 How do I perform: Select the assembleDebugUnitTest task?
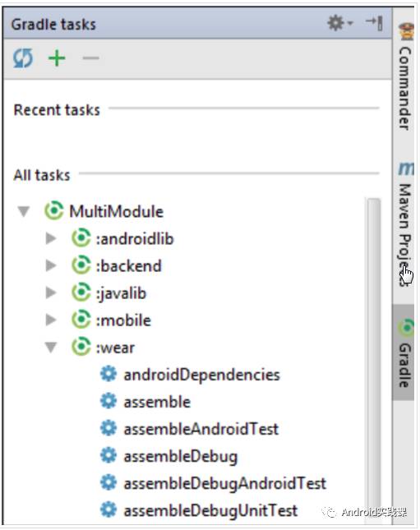point(210,511)
